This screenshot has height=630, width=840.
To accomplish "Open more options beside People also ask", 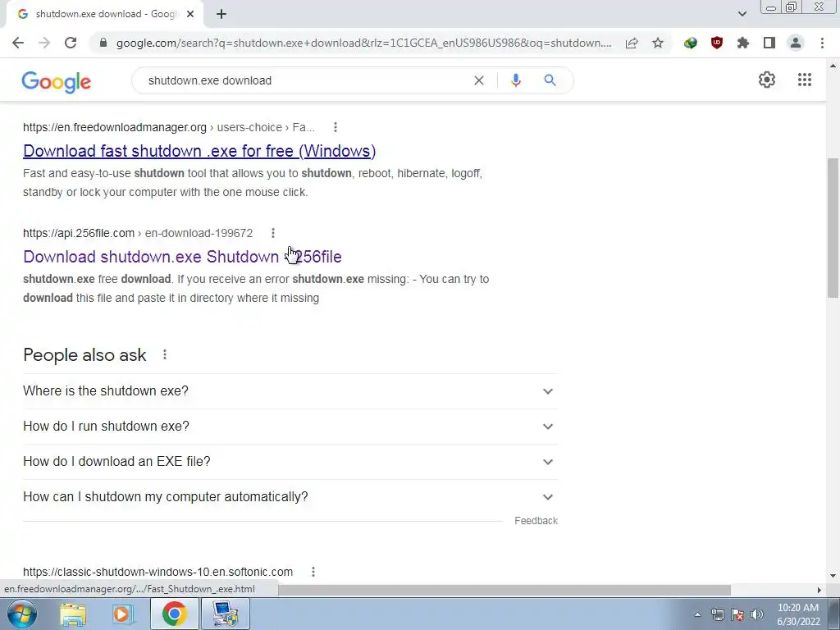I will coord(164,354).
